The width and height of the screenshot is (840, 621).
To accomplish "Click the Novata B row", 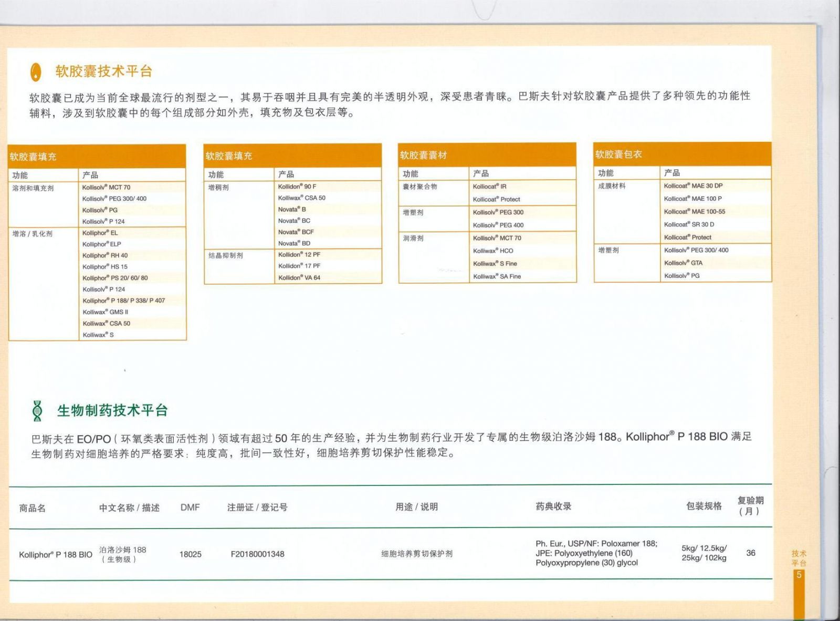I will pos(328,209).
